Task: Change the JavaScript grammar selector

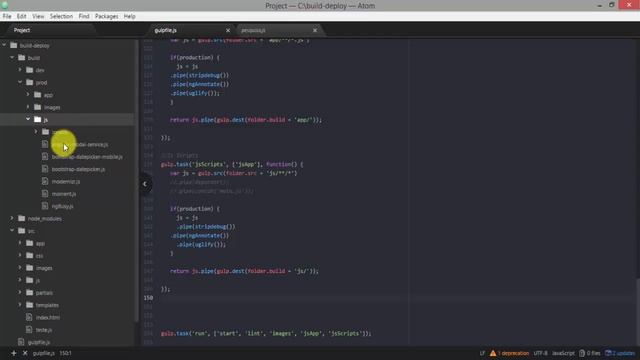Action: coord(563,353)
